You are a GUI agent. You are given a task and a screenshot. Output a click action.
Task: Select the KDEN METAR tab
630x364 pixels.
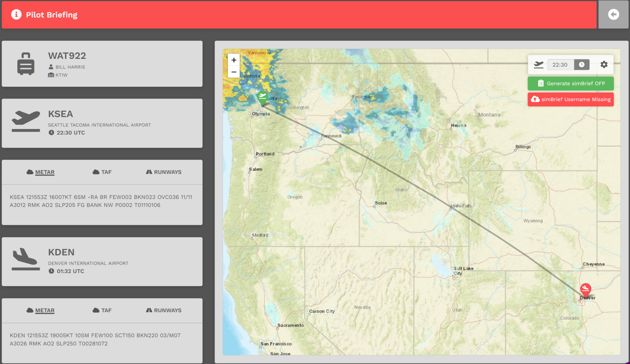(40, 310)
